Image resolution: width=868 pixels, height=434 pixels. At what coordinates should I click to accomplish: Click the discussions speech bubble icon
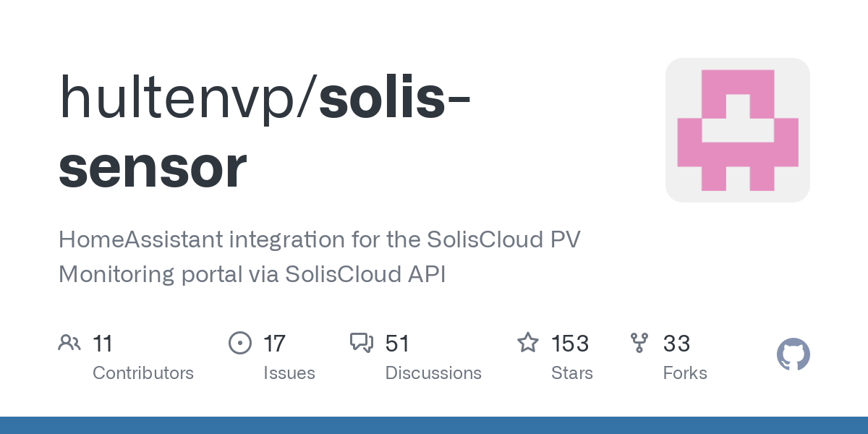coord(362,343)
